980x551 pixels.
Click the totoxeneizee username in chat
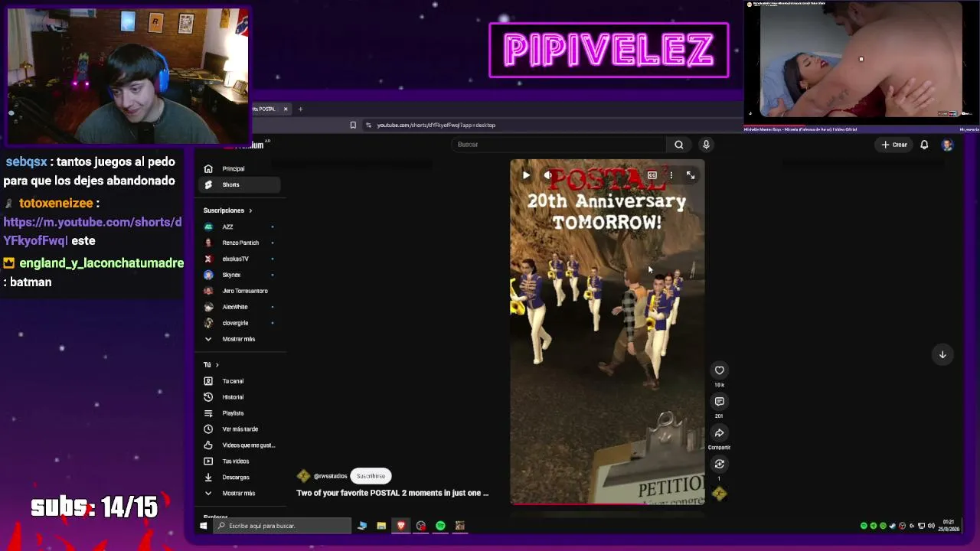coord(56,204)
